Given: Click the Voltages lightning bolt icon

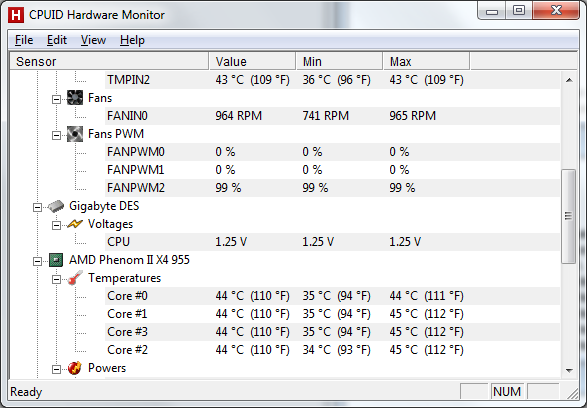Looking at the screenshot, I should tap(75, 224).
